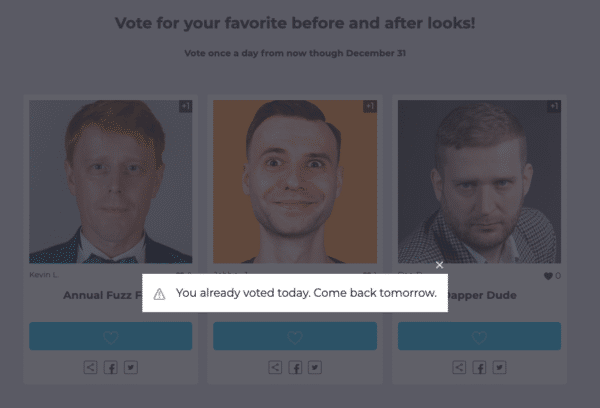This screenshot has width=600, height=408.
Task: Share Dapper Dude entry on Facebook
Action: 479,368
